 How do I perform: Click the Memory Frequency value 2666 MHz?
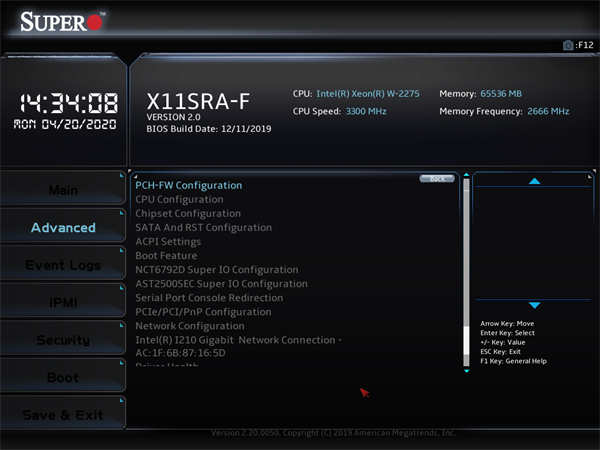548,111
